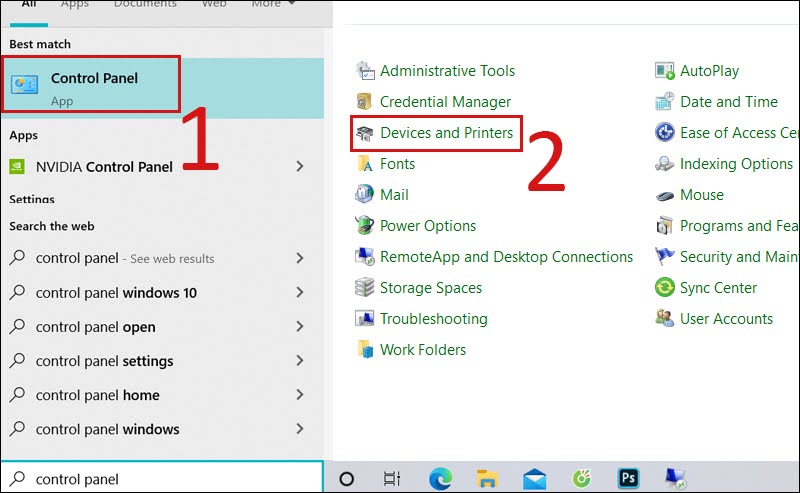800x493 pixels.
Task: Click the Storage Spaces icon
Action: (365, 288)
